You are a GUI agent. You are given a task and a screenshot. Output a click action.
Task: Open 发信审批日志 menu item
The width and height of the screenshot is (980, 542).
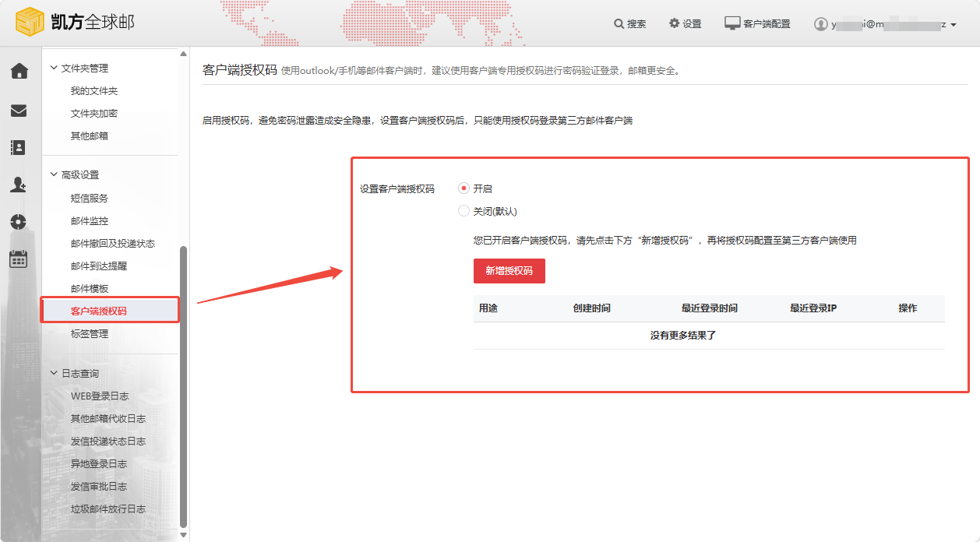point(99,487)
